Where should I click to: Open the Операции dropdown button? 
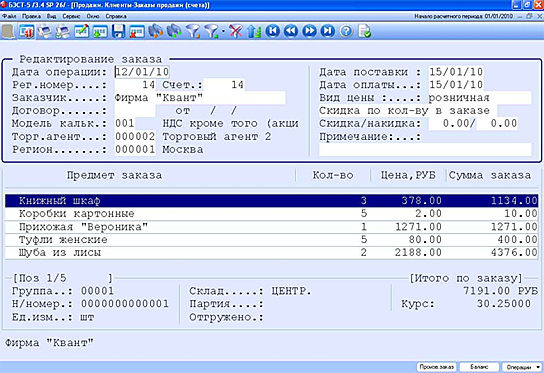tap(522, 367)
